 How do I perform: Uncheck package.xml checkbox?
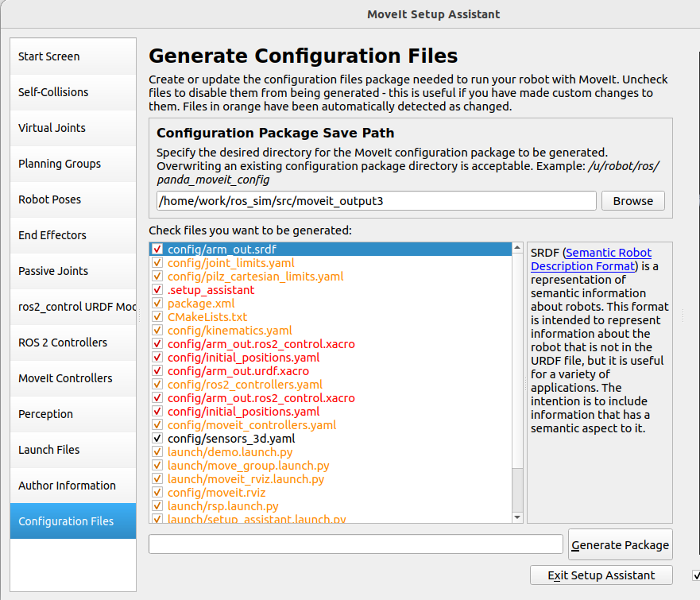tap(157, 303)
